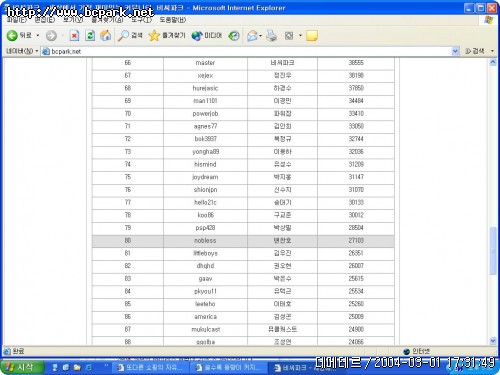Select the highlighted nobless row ID
The image size is (500, 375).
pos(205,240)
